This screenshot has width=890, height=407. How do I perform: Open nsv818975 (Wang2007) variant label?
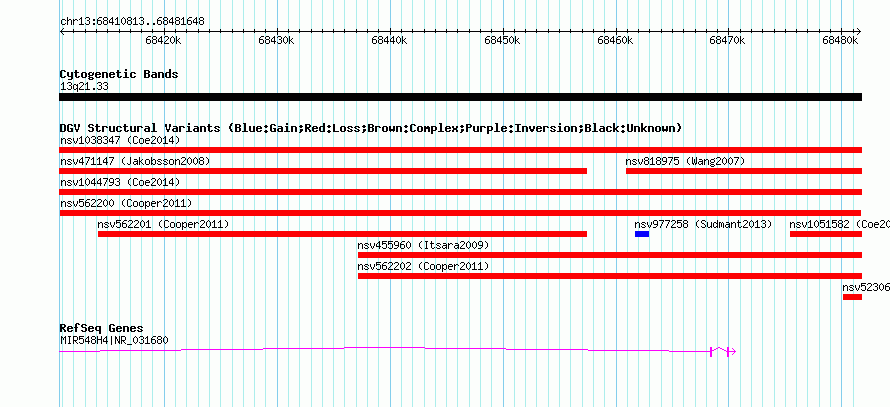pyautogui.click(x=685, y=161)
